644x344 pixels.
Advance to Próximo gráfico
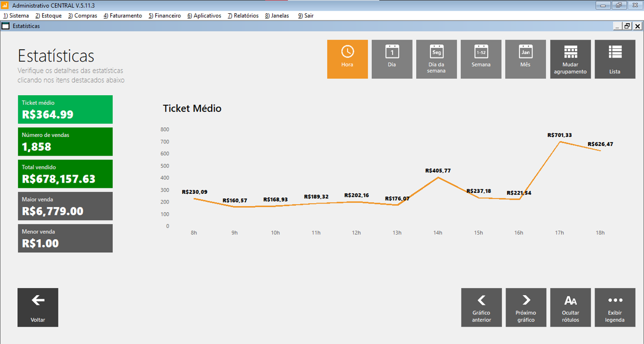[x=526, y=307]
